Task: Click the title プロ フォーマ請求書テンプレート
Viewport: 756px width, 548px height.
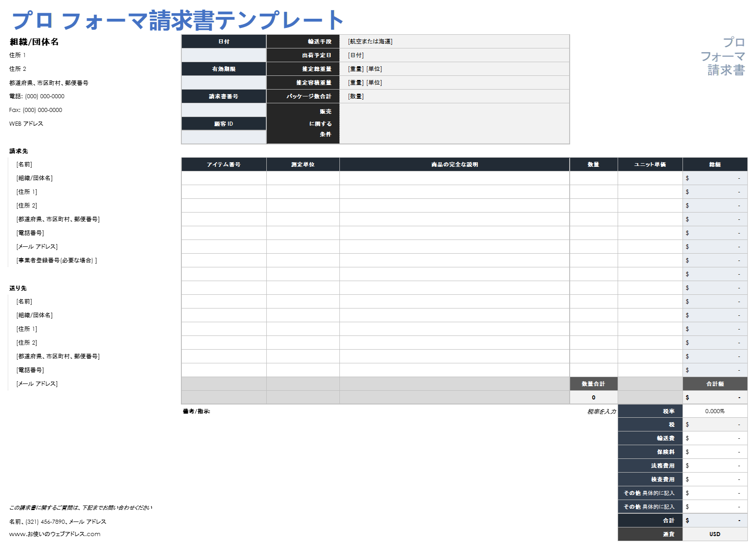Action: tap(177, 20)
